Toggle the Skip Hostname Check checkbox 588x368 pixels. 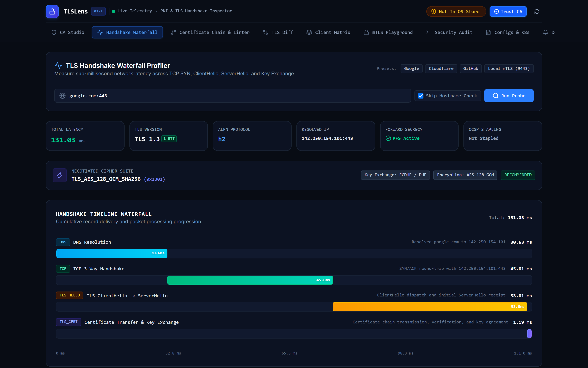click(x=421, y=96)
